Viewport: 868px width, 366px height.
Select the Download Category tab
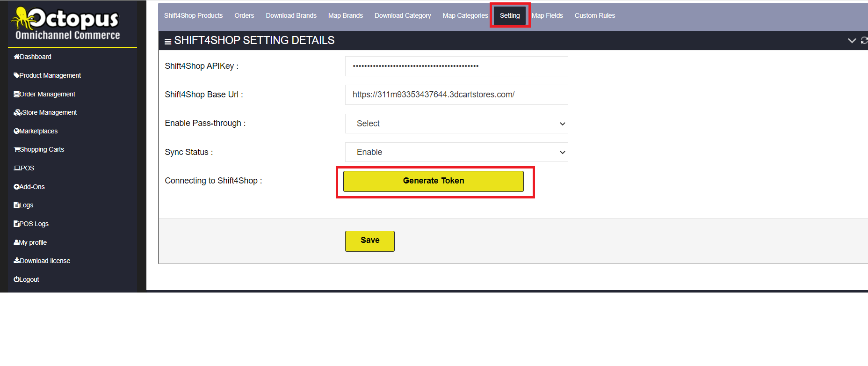tap(403, 15)
